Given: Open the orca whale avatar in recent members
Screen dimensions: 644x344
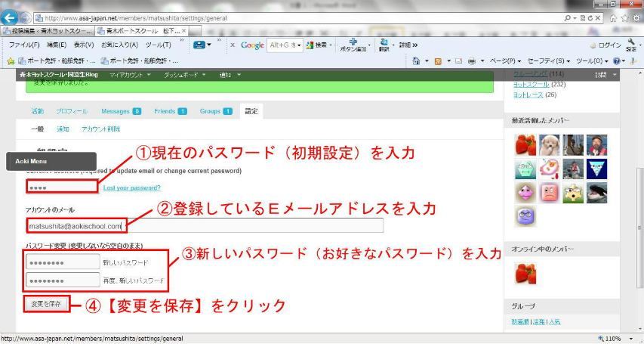Looking at the screenshot, I should tap(596, 193).
